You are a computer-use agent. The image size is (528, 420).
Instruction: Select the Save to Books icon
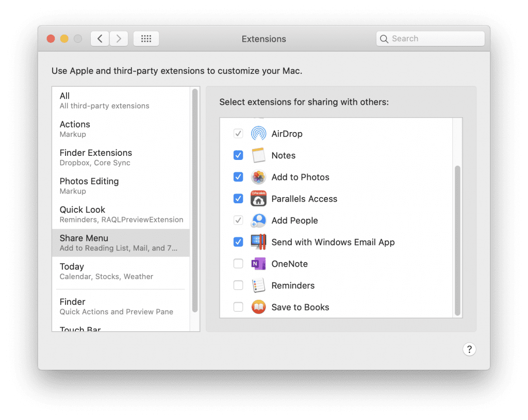pos(259,306)
